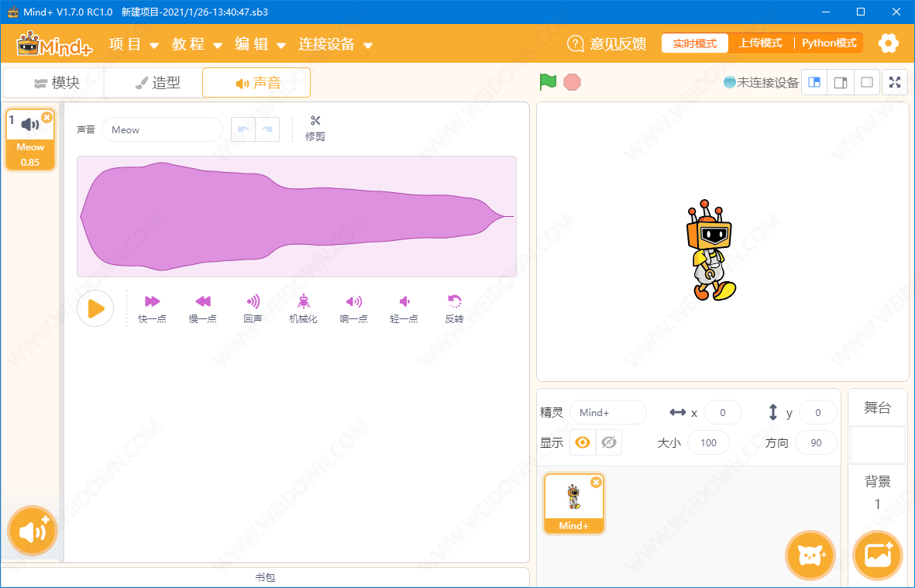This screenshot has width=915, height=588.
Task: Click the feedback question mark icon
Action: click(576, 43)
